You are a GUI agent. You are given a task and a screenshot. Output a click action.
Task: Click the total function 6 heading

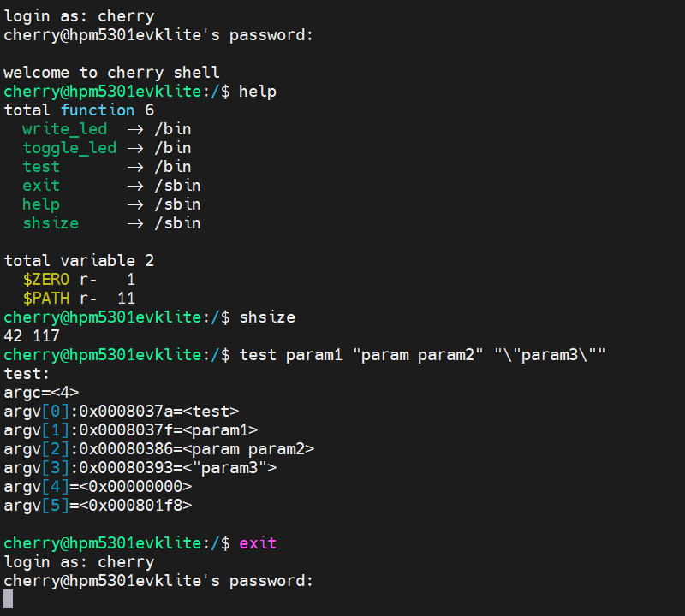79,110
